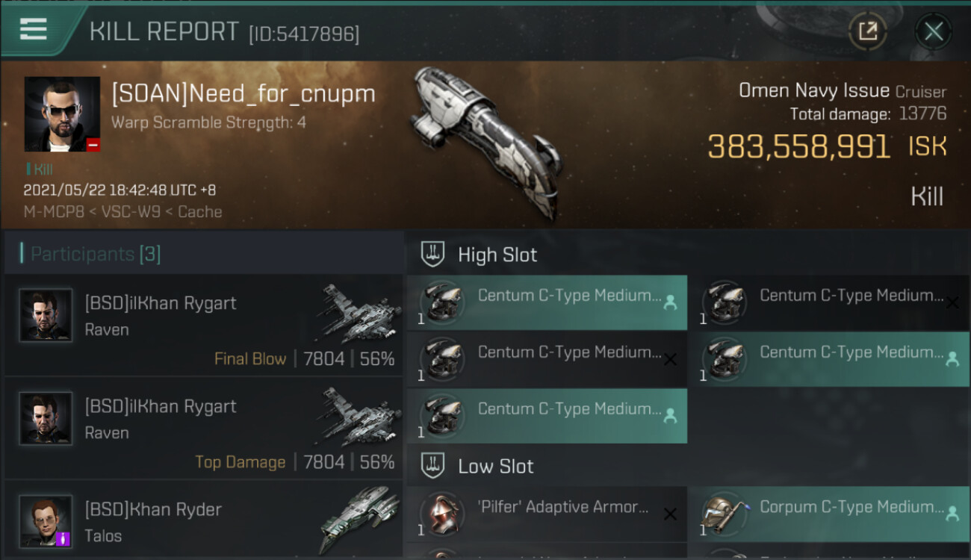Close the kill report window

(x=934, y=31)
